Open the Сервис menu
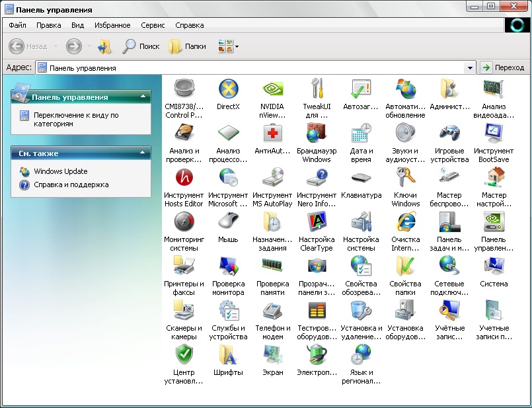 tap(153, 25)
